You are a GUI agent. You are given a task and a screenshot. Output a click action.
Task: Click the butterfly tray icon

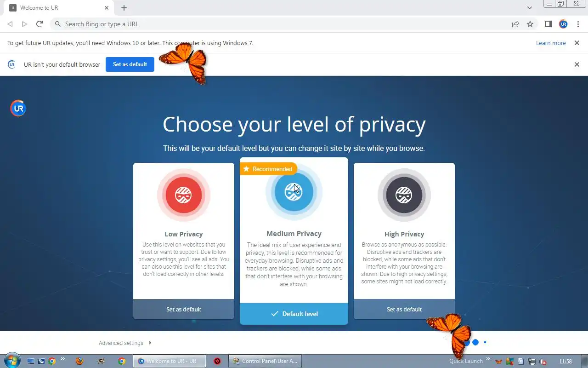(499, 362)
